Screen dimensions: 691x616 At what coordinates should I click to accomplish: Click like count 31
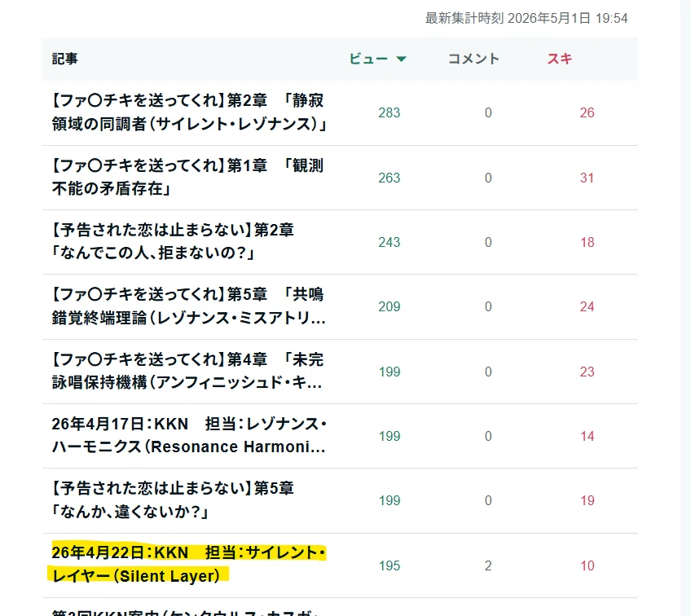pos(587,178)
